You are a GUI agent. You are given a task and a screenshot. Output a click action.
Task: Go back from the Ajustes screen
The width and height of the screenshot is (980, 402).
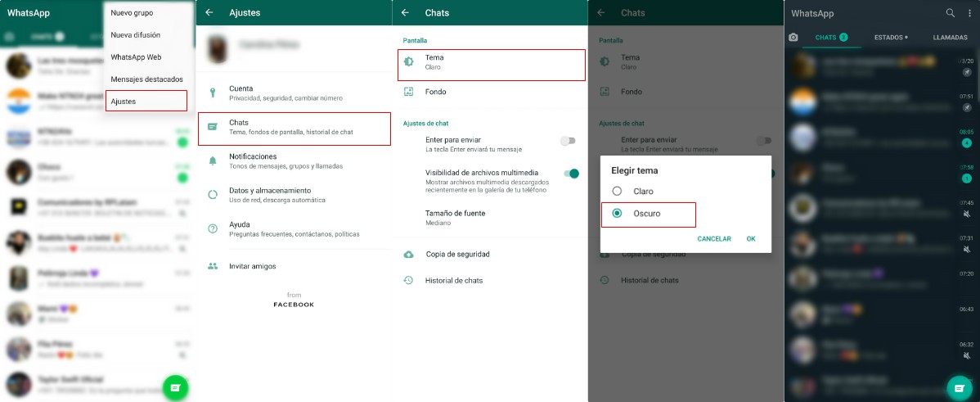point(209,12)
